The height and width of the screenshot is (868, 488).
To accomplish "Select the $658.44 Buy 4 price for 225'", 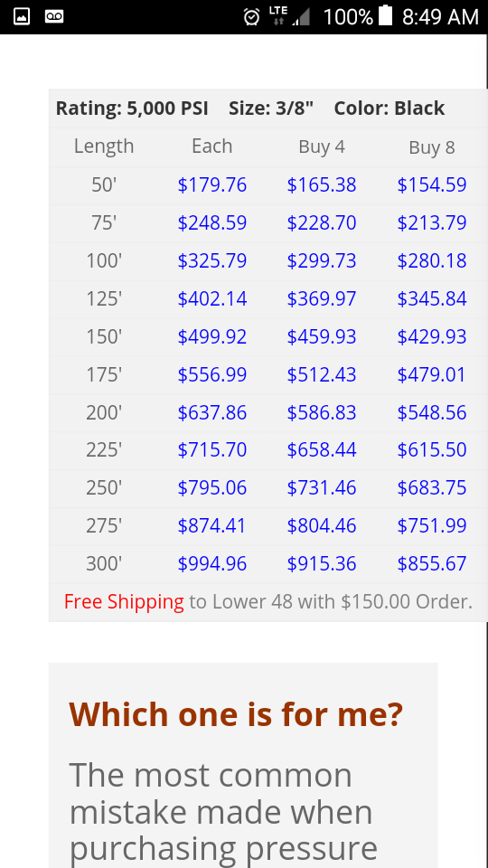I will click(322, 450).
